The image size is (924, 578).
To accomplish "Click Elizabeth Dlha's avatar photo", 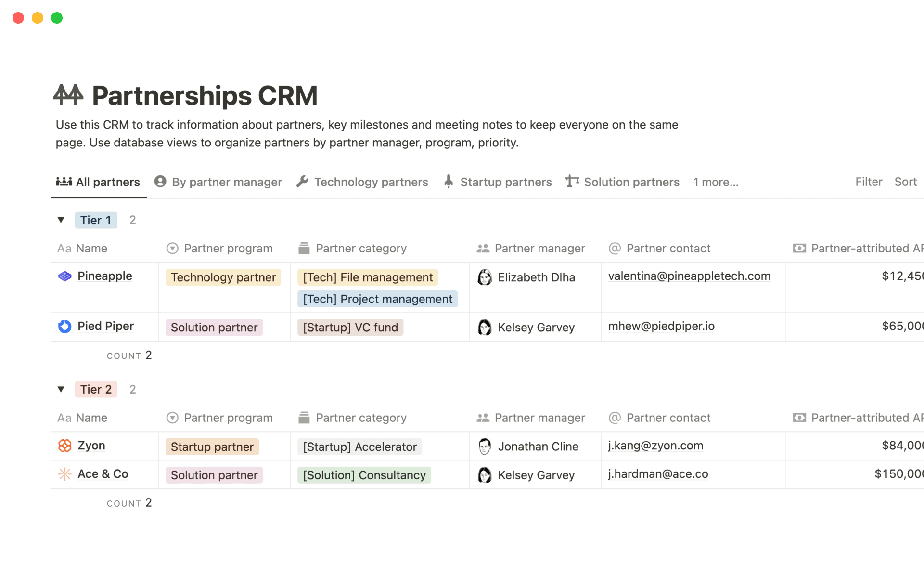I will click(x=484, y=277).
